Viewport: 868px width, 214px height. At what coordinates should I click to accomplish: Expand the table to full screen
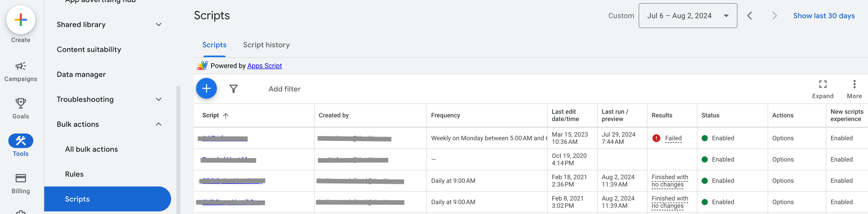pyautogui.click(x=822, y=89)
